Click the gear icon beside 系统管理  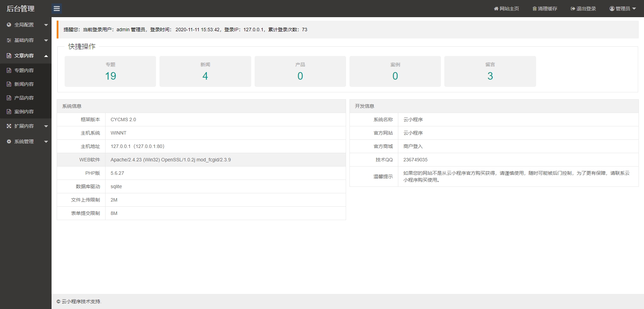[9, 141]
